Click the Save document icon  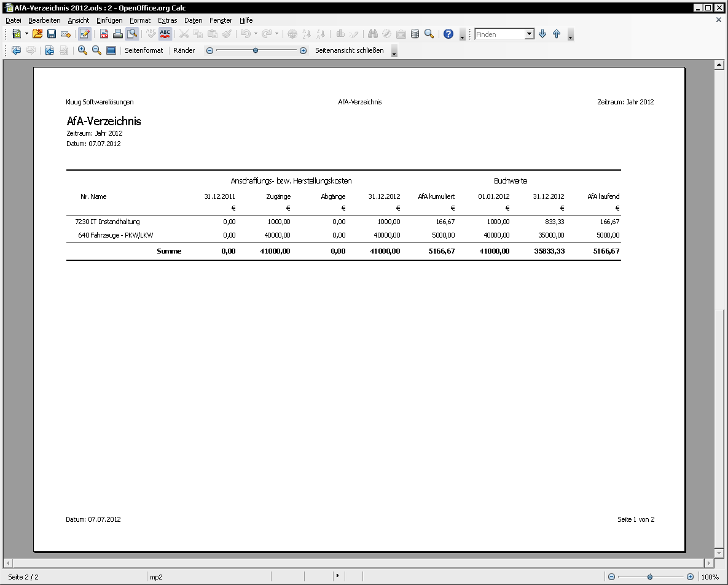click(x=52, y=34)
